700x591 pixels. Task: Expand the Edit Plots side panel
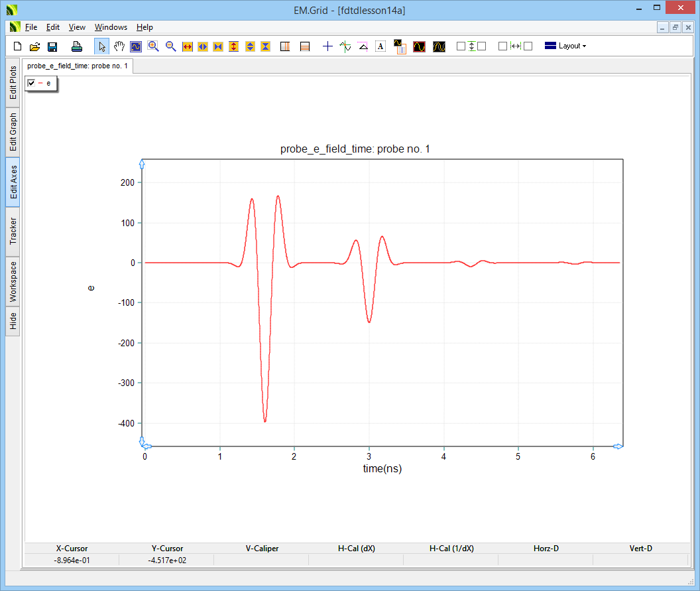click(13, 83)
